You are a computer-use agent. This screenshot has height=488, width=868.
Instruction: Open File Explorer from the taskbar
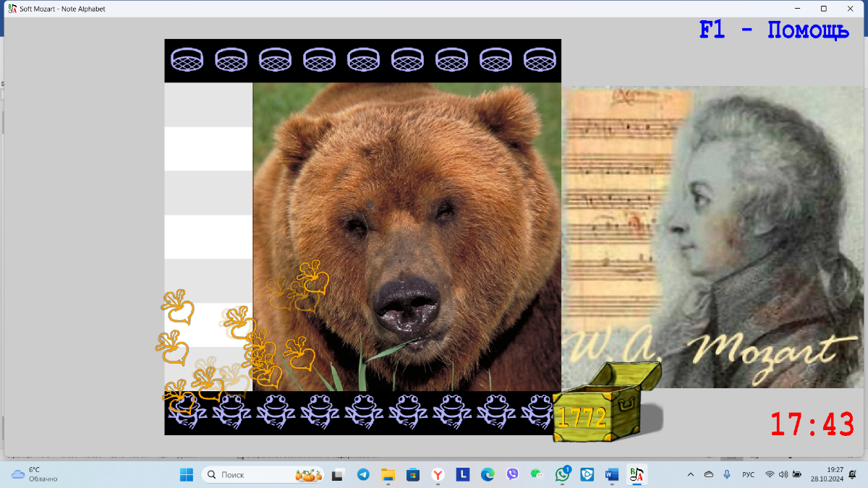[x=388, y=475]
